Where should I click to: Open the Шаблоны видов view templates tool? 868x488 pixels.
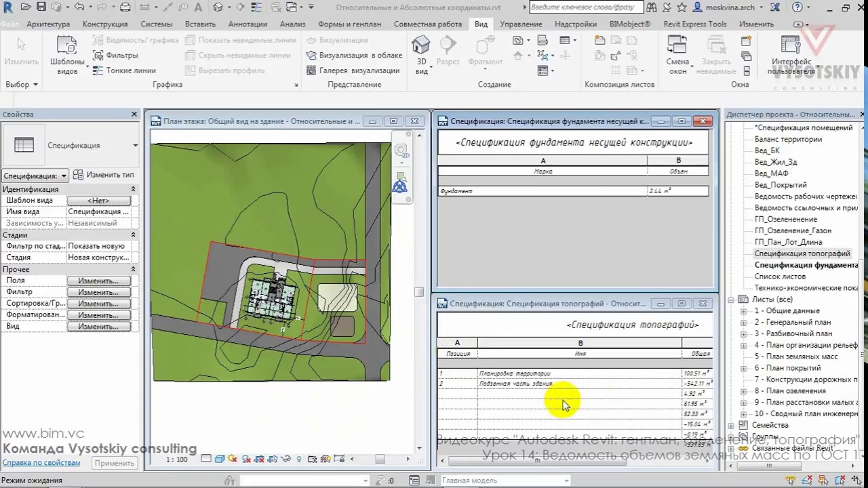coord(67,55)
